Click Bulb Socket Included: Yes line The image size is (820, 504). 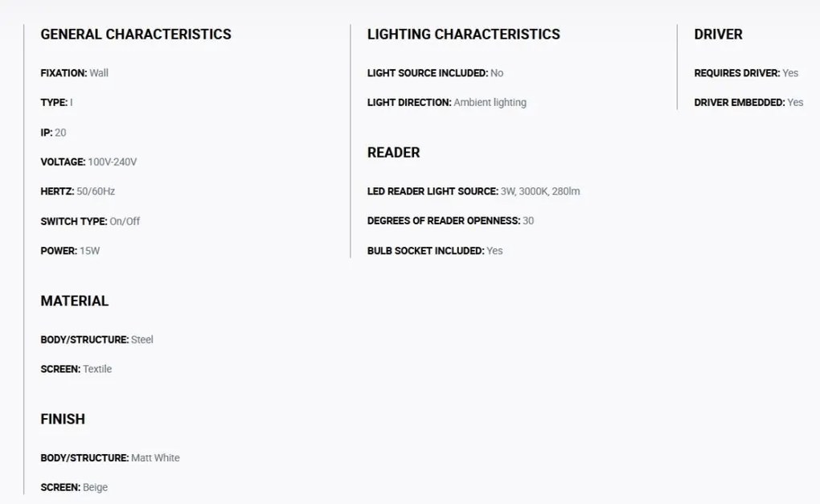point(435,251)
